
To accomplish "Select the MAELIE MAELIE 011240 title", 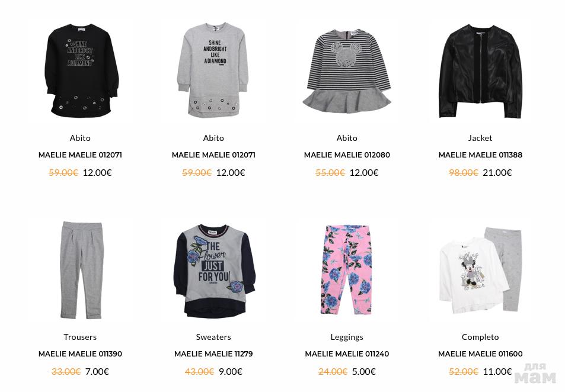I will (x=347, y=354).
